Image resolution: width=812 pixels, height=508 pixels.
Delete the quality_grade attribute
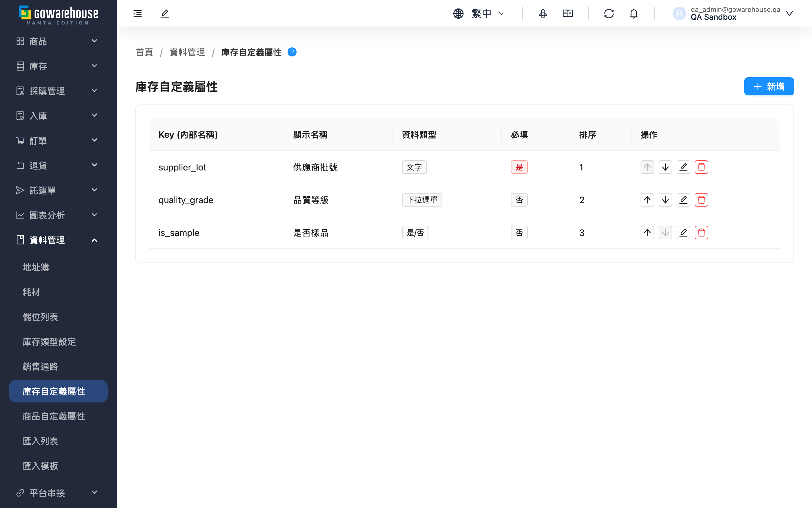[x=701, y=200]
